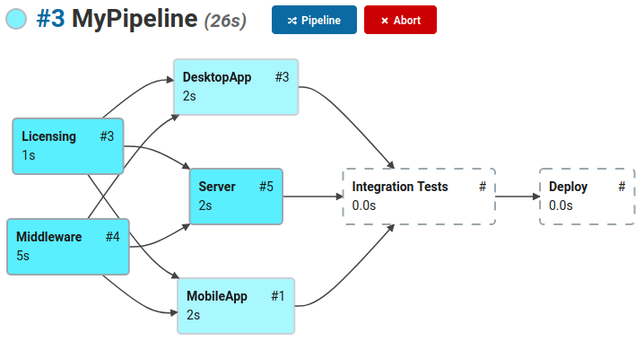Click the 5s duration in Middleware
Viewport: 644px width, 341px height.
(x=22, y=256)
